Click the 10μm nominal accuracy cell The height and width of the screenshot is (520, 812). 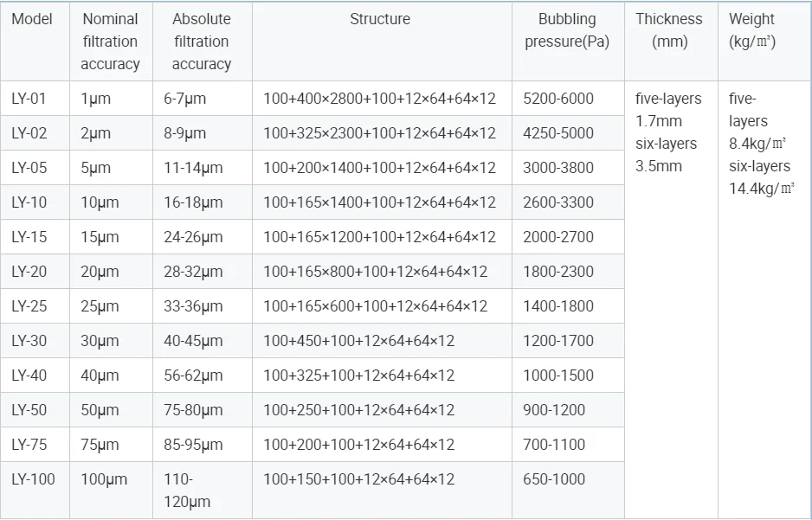tap(100, 202)
